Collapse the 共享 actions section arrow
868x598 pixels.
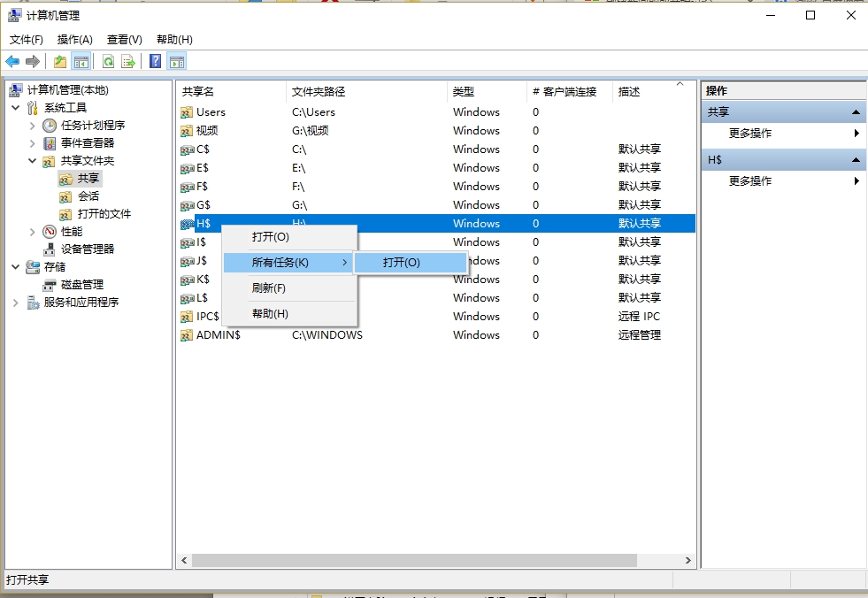(x=856, y=111)
